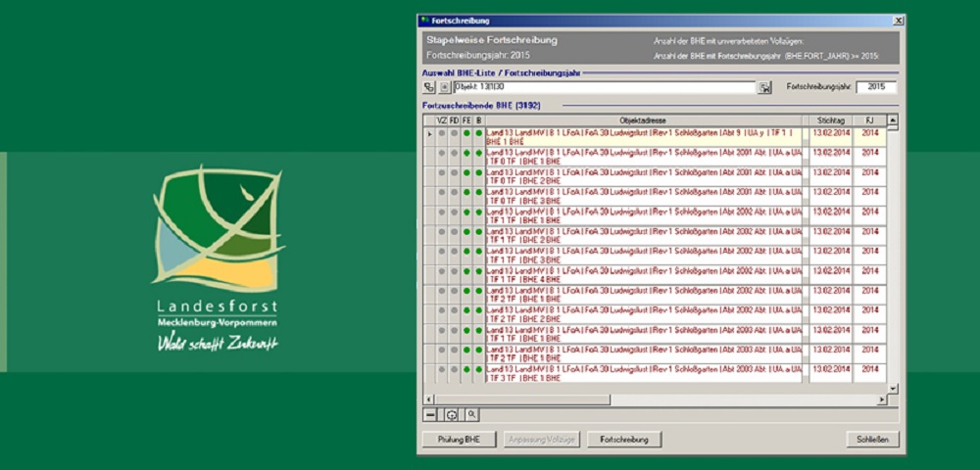The image size is (980, 470).
Task: Click the Fortschreibung button at the bottom
Action: point(624,440)
